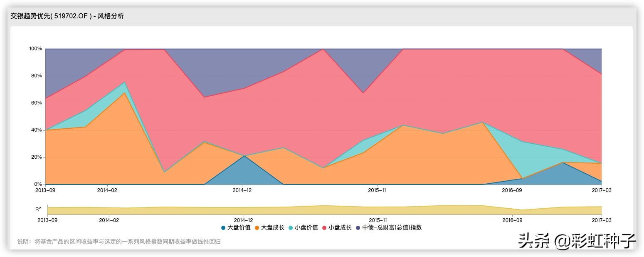Toggle the 大盘成长 legend series
Screen dimensions: 644x257
pos(269,227)
